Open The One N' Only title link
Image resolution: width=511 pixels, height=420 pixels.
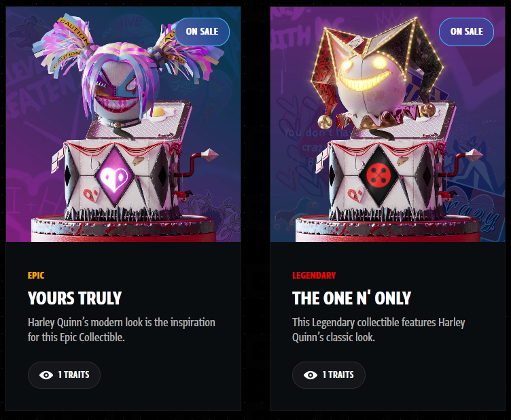351,298
